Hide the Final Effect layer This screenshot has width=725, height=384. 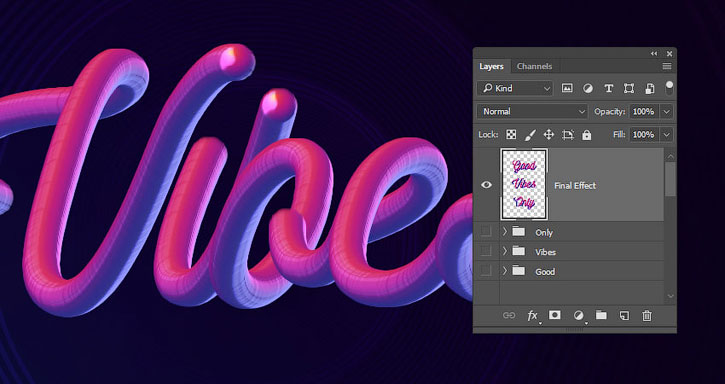click(486, 185)
